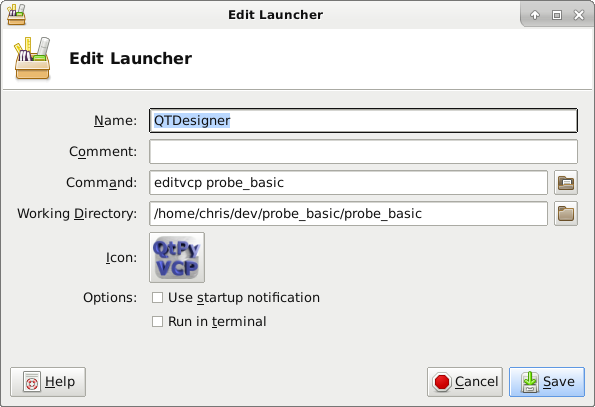The height and width of the screenshot is (407, 595).
Task: Browse for working directory folder
Action: coord(566,214)
